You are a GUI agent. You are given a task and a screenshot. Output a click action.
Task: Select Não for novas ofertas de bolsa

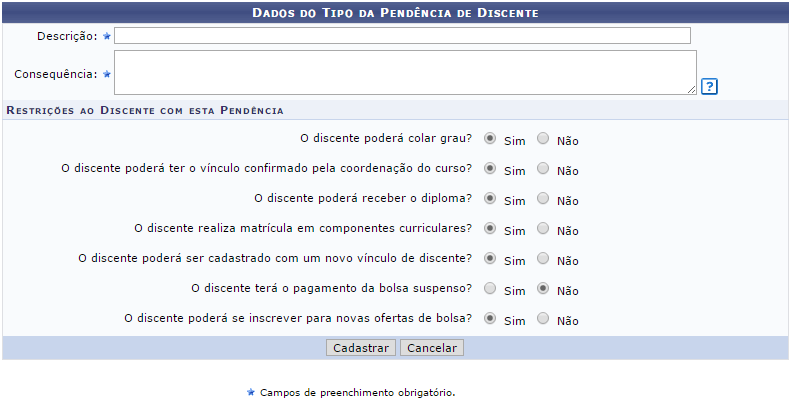(x=543, y=319)
